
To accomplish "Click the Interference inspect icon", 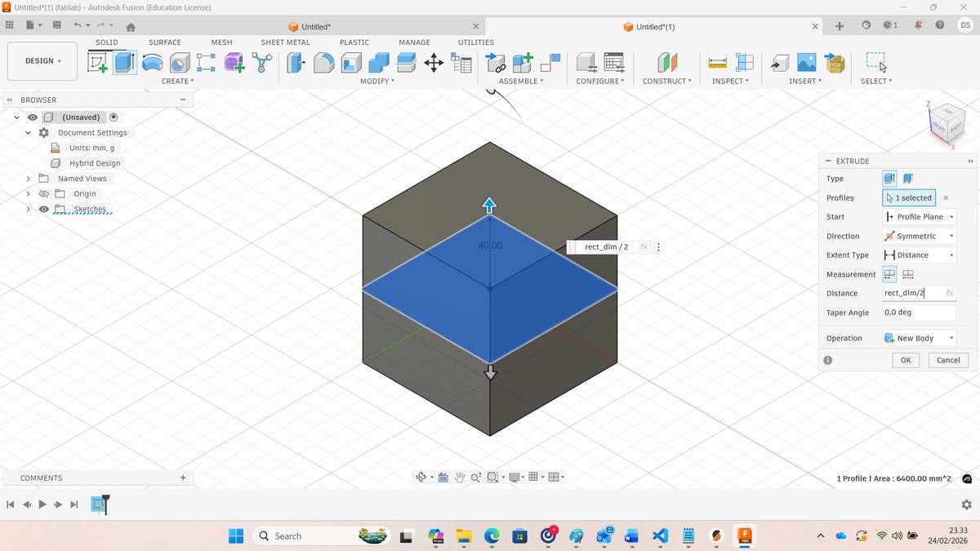I will [745, 62].
